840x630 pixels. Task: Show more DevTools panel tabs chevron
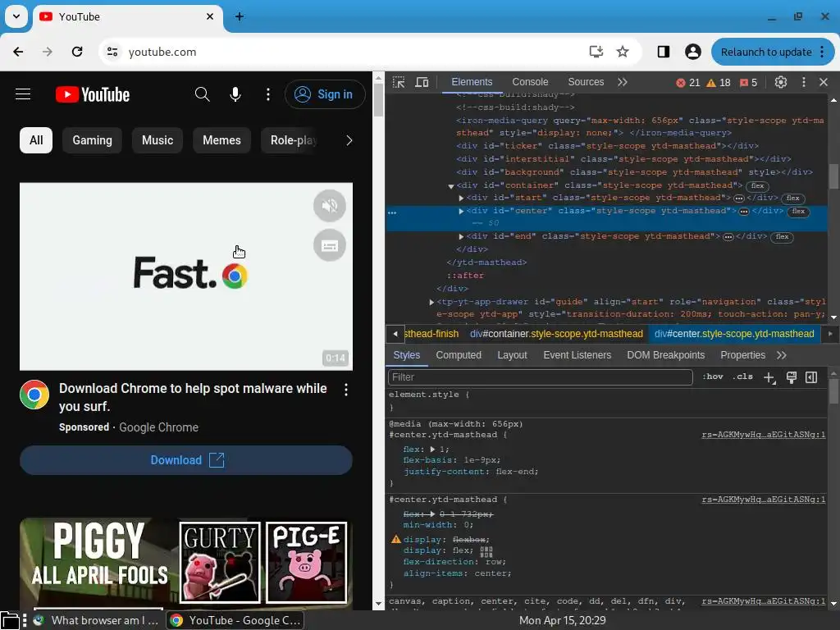point(622,82)
